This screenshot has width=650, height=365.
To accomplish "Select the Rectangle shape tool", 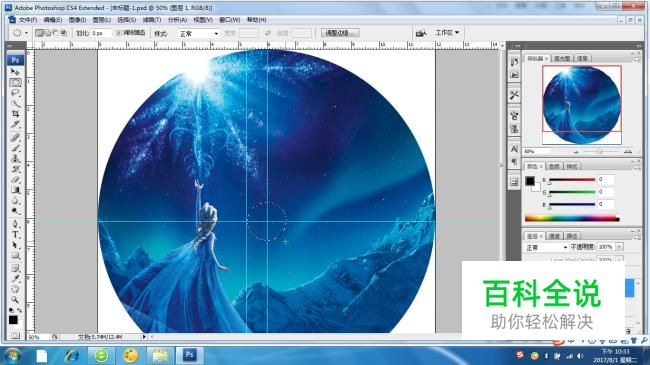I will (x=15, y=256).
